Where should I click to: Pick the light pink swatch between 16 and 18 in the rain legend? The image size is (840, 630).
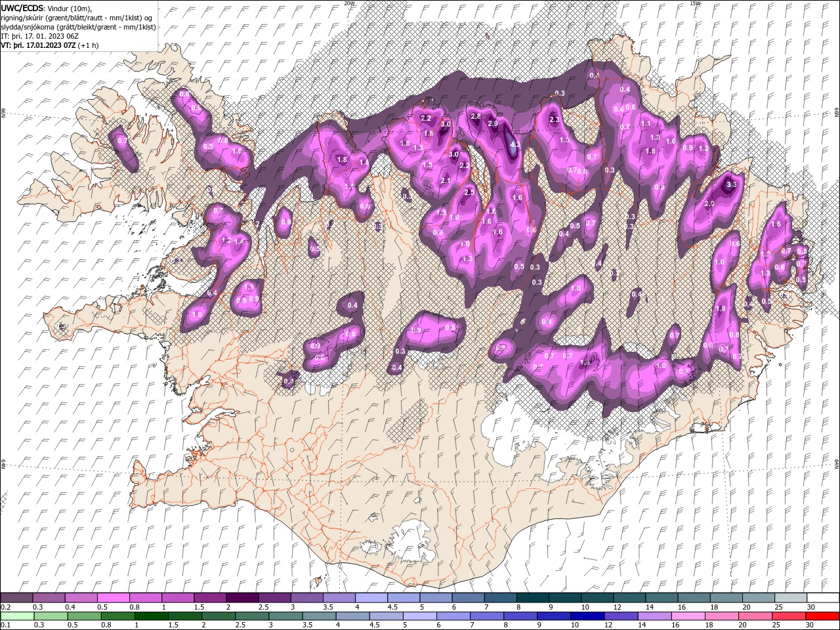tap(688, 616)
